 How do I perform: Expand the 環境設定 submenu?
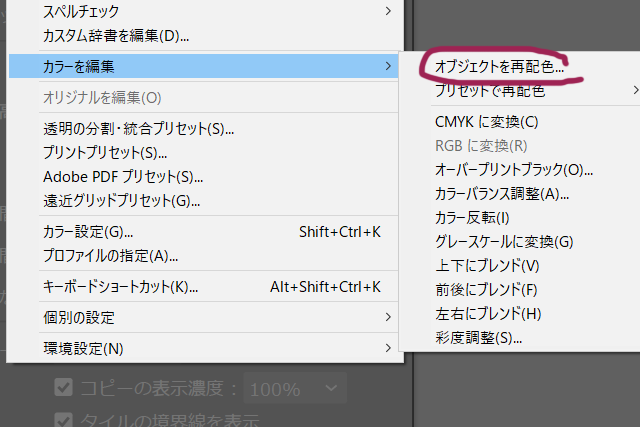(83, 348)
